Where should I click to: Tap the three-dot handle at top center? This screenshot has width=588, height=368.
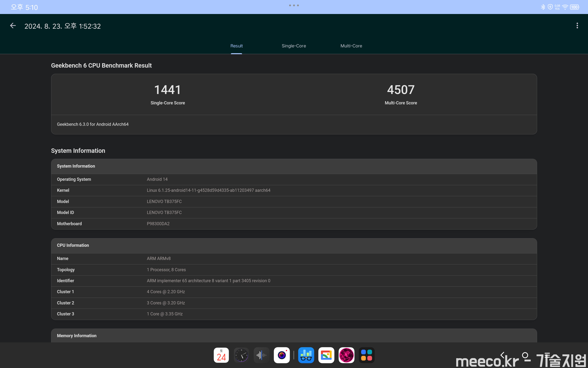point(294,5)
